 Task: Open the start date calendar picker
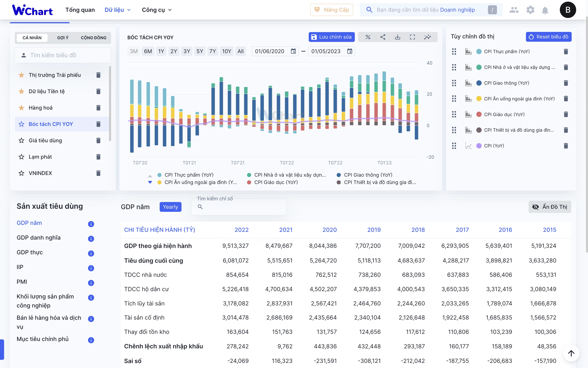pyautogui.click(x=293, y=51)
